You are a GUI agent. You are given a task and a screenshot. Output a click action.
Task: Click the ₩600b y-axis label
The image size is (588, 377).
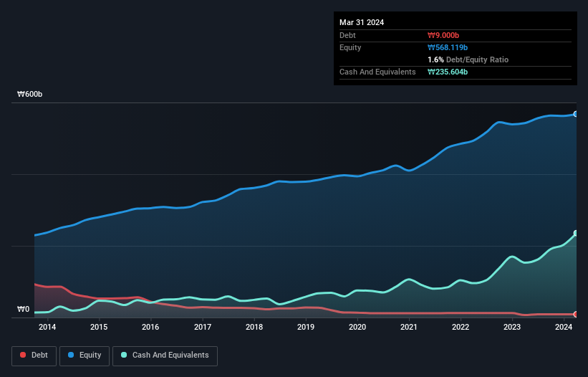coord(30,95)
